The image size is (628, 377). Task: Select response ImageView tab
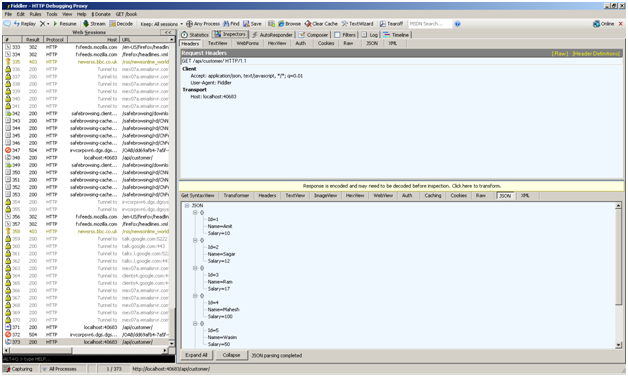[x=325, y=196]
